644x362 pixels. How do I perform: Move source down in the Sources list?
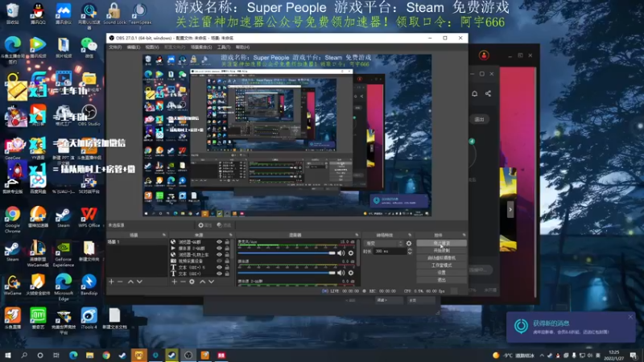pos(211,282)
